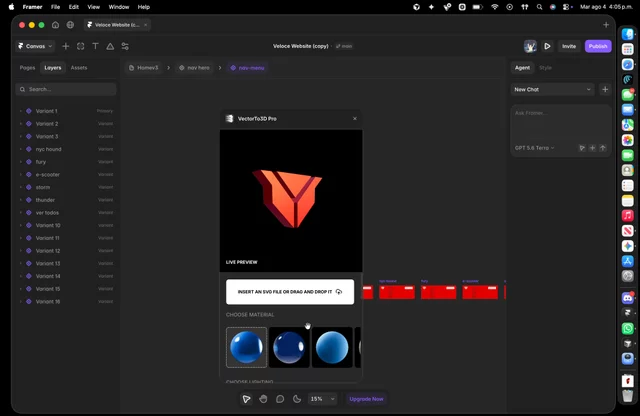Viewport: 640px width, 416px height.
Task: Click Insert an SVG file button
Action: click(x=290, y=291)
